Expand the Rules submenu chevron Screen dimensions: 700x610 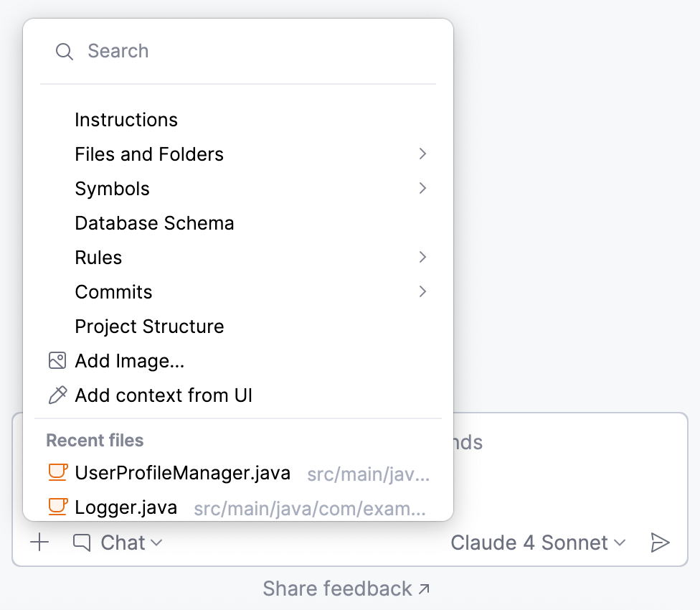pos(422,257)
